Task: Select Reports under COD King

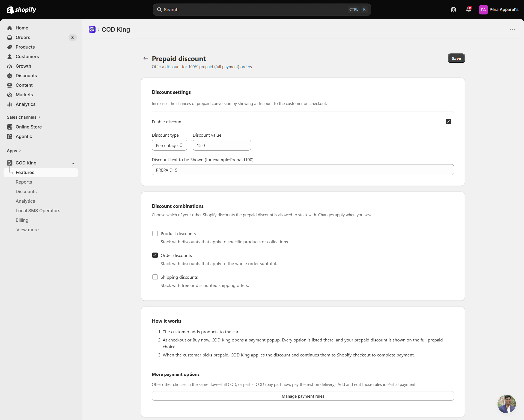Action: [x=24, y=182]
